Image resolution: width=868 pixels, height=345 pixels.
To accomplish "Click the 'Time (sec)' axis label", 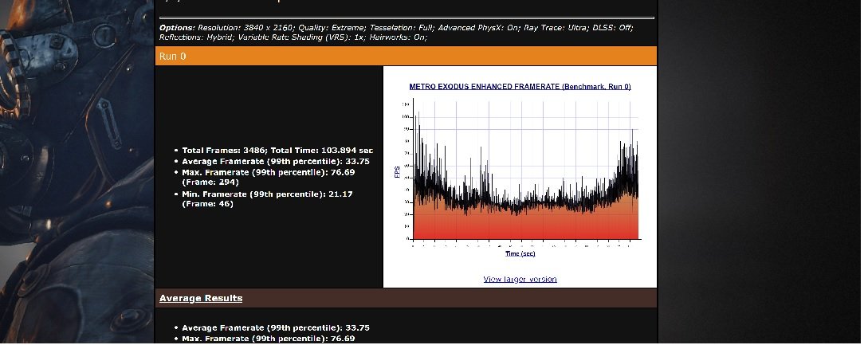I will click(520, 253).
